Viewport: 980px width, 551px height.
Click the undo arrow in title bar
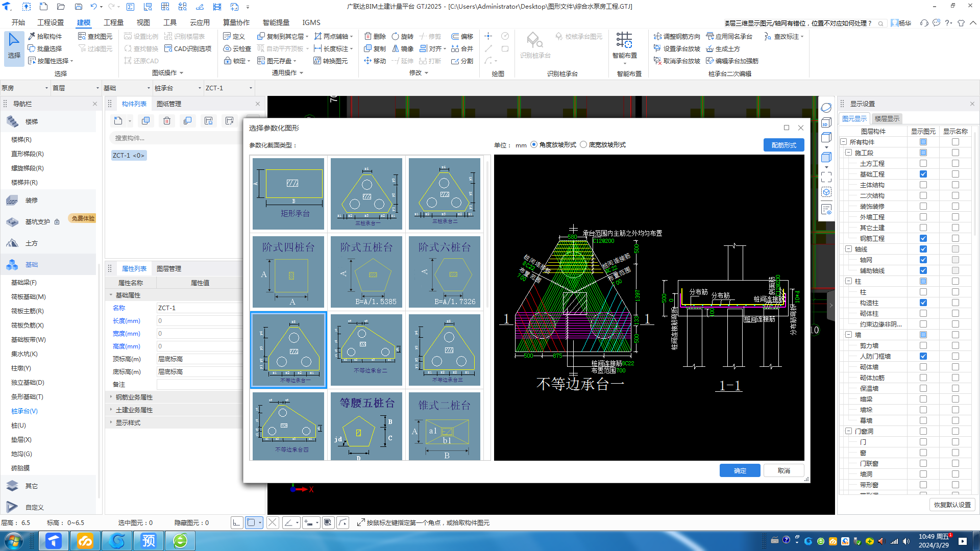[93, 7]
